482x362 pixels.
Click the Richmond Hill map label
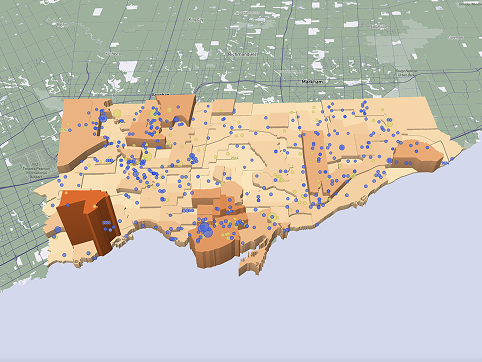pyautogui.click(x=242, y=54)
